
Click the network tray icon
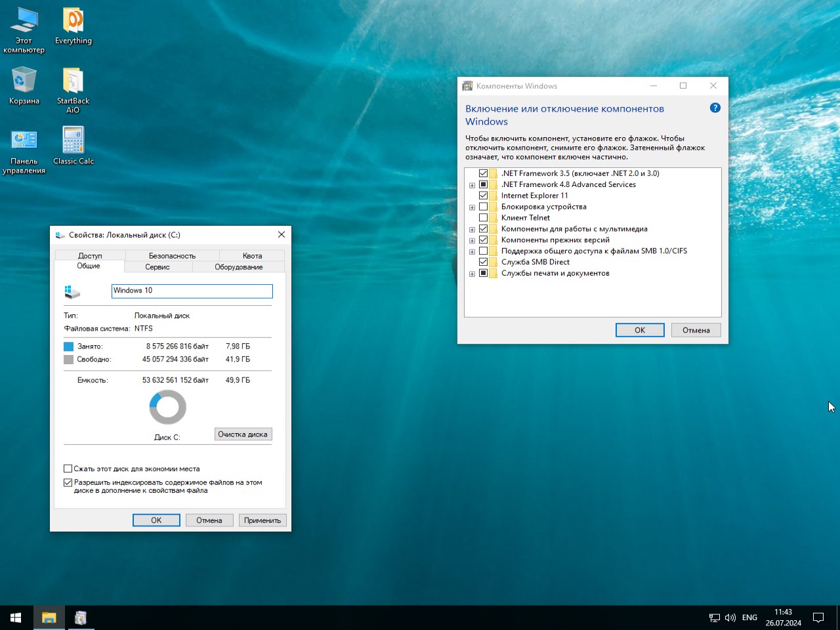click(x=715, y=618)
